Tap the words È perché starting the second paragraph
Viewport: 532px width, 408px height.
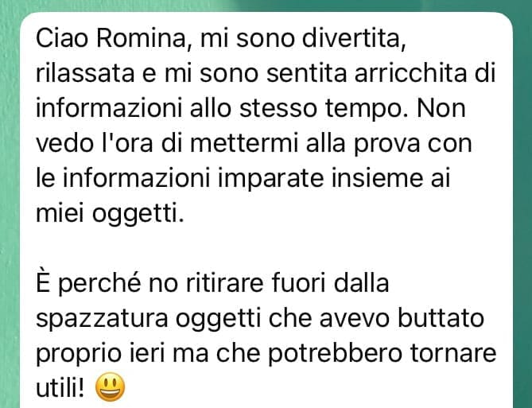point(88,284)
